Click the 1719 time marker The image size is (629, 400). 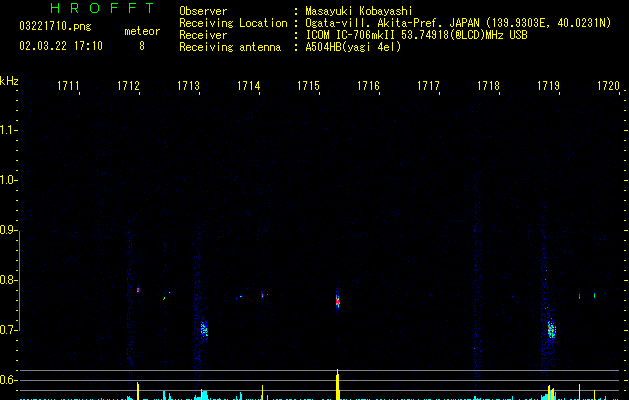[x=548, y=86]
